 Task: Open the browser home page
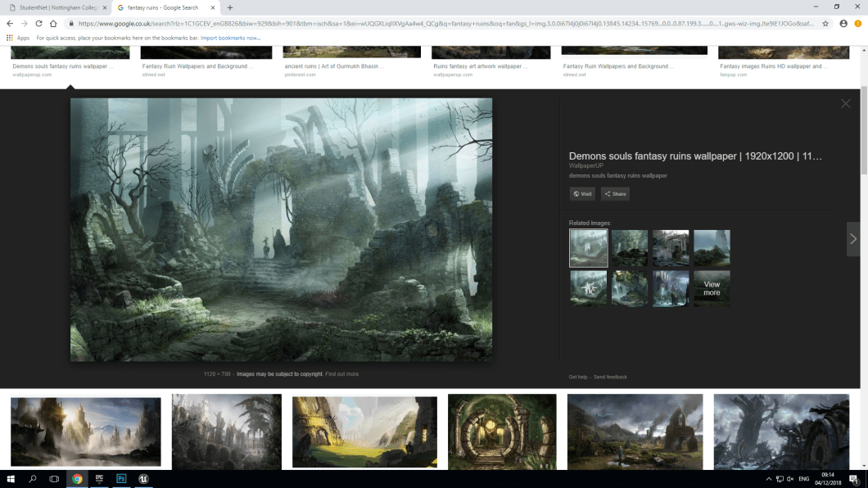click(x=53, y=23)
